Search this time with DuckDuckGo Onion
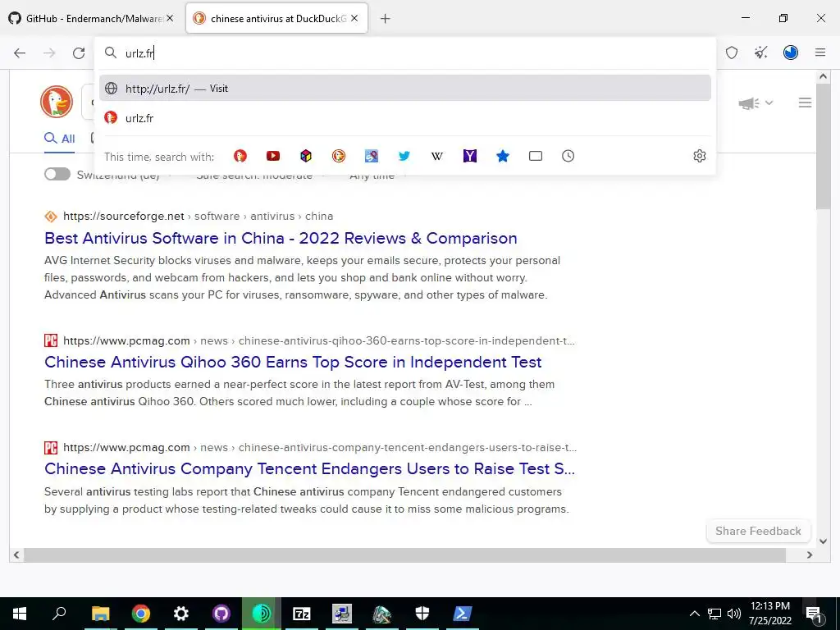The width and height of the screenshot is (840, 630). coord(339,156)
